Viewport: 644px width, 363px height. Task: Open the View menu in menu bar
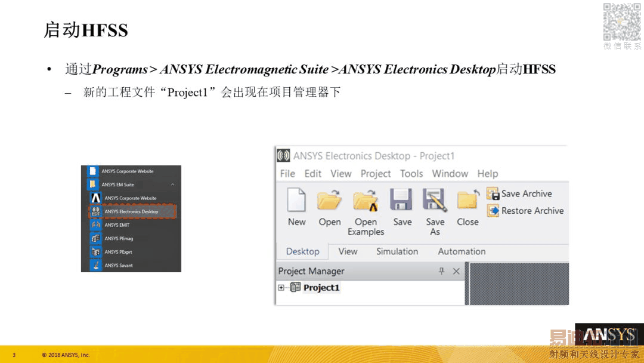pos(341,174)
